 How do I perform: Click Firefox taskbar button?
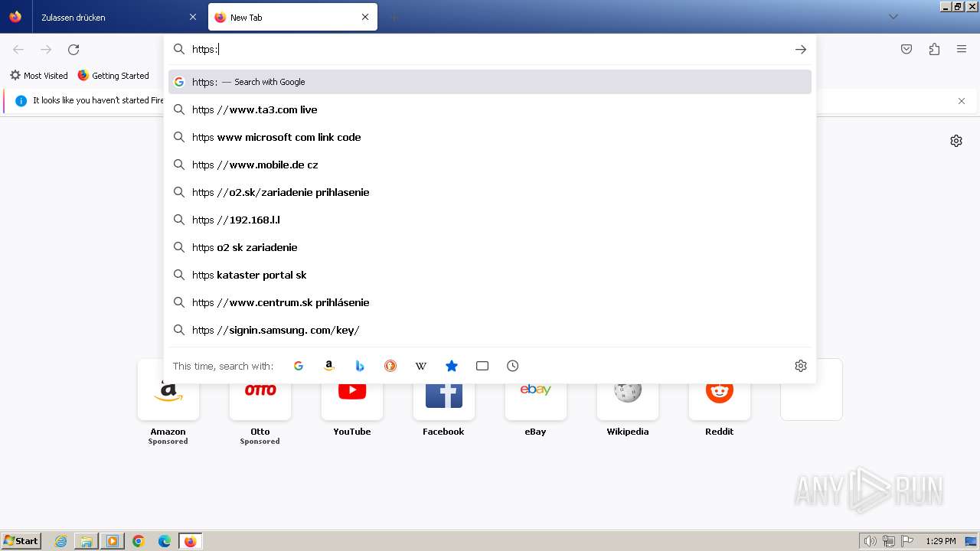pyautogui.click(x=191, y=541)
